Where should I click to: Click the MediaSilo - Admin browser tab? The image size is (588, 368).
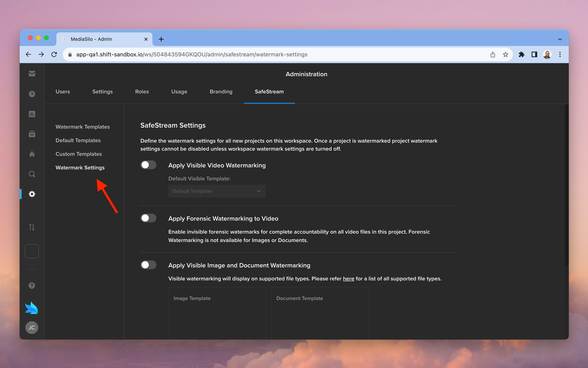105,39
